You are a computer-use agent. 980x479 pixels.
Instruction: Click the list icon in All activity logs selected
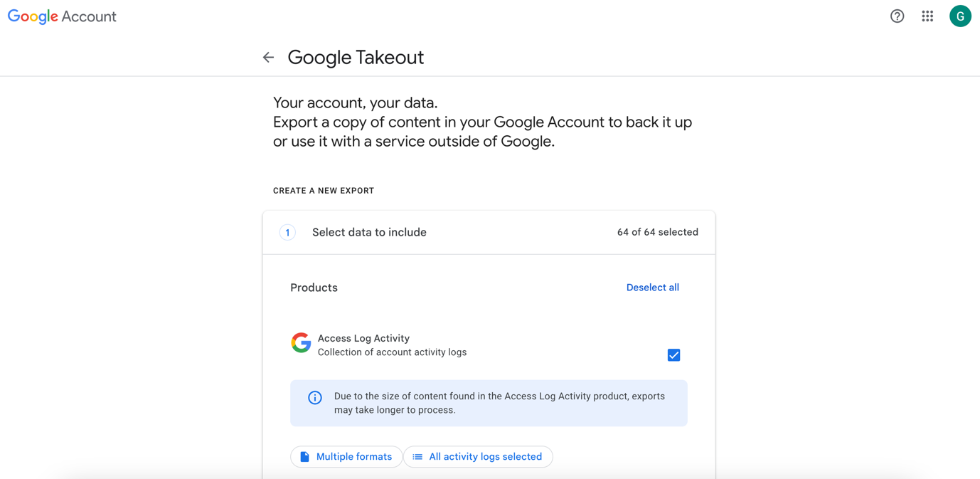pos(417,457)
